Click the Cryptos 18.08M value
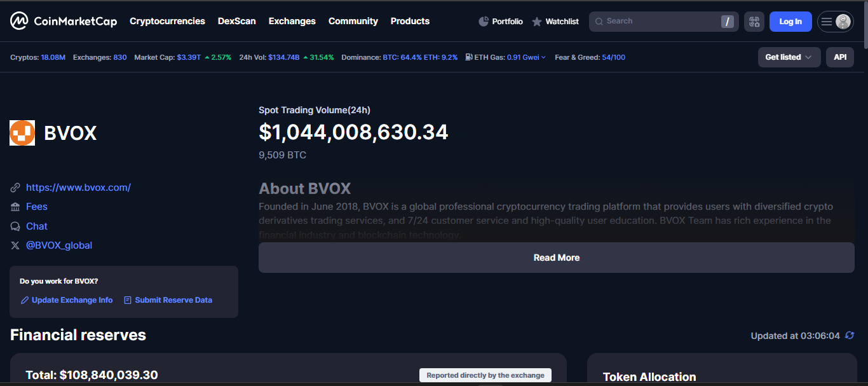Image resolution: width=868 pixels, height=386 pixels. click(53, 57)
